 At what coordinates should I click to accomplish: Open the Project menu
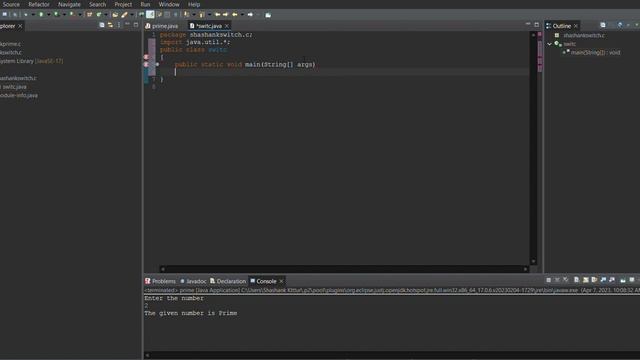[x=123, y=4]
